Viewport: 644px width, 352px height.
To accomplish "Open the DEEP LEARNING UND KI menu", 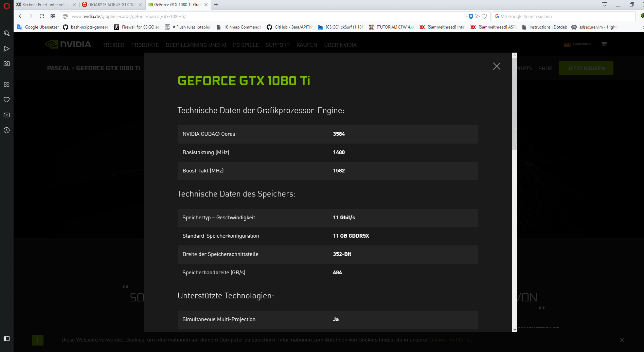I will pos(196,45).
